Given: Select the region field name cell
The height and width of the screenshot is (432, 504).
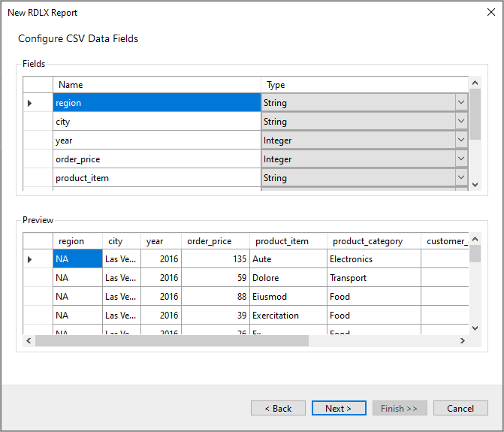Looking at the screenshot, I should tap(157, 102).
